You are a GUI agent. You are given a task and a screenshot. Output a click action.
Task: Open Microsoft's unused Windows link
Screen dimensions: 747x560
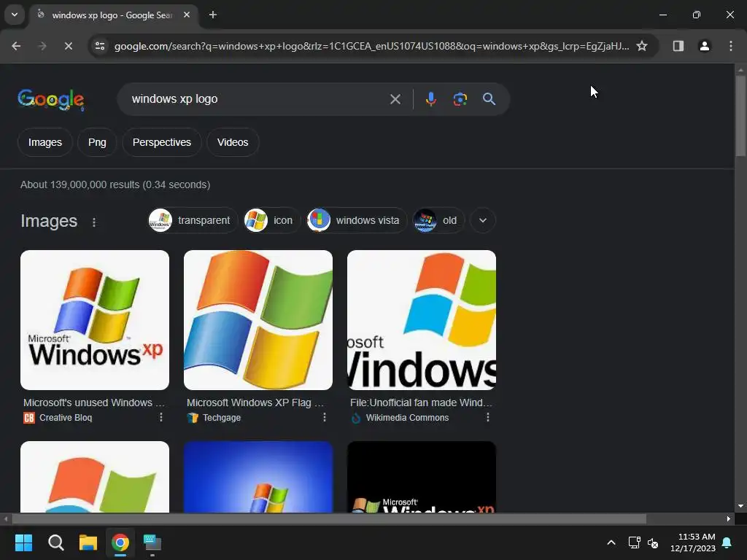coord(94,402)
